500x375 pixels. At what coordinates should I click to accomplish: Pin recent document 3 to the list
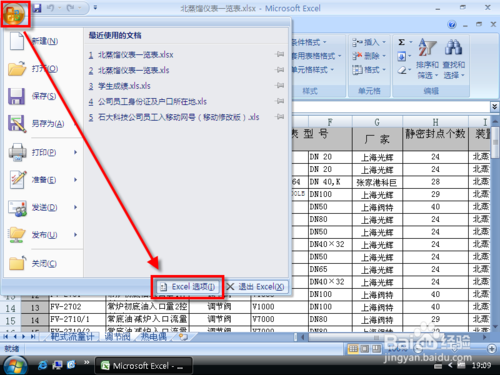coord(280,85)
